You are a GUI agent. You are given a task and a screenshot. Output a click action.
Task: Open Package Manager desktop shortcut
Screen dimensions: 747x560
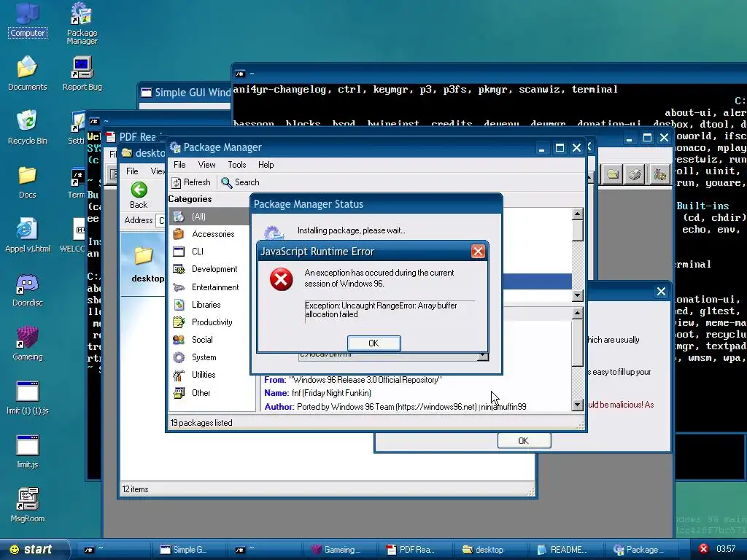point(82,23)
